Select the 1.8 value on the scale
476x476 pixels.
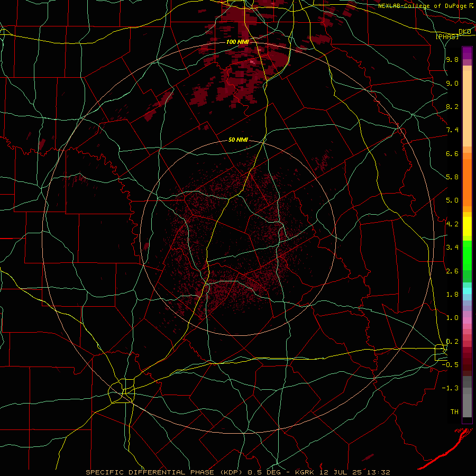pyautogui.click(x=452, y=295)
